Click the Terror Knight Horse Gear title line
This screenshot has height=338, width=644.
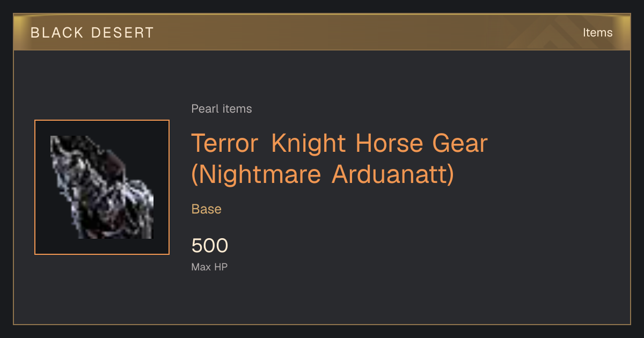pos(339,143)
